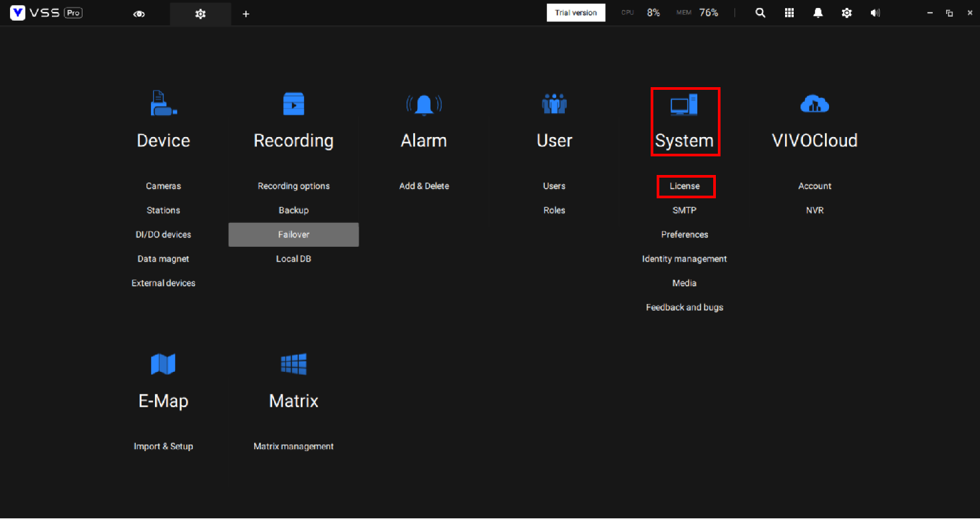Open DI/DO devices settings
This screenshot has height=519, width=980.
(x=163, y=235)
